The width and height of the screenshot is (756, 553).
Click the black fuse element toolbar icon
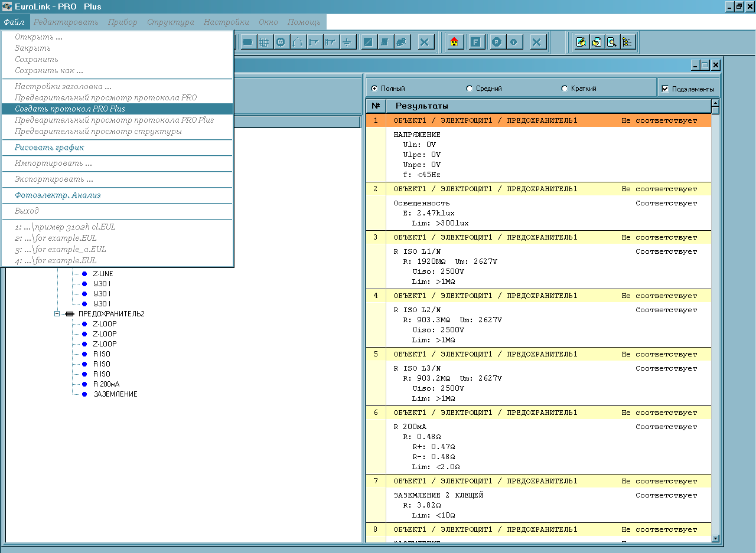click(x=247, y=42)
